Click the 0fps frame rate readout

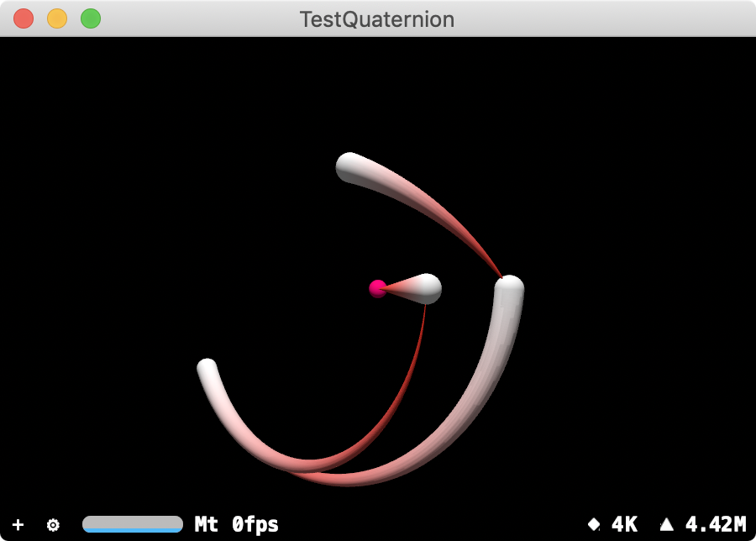point(255,524)
